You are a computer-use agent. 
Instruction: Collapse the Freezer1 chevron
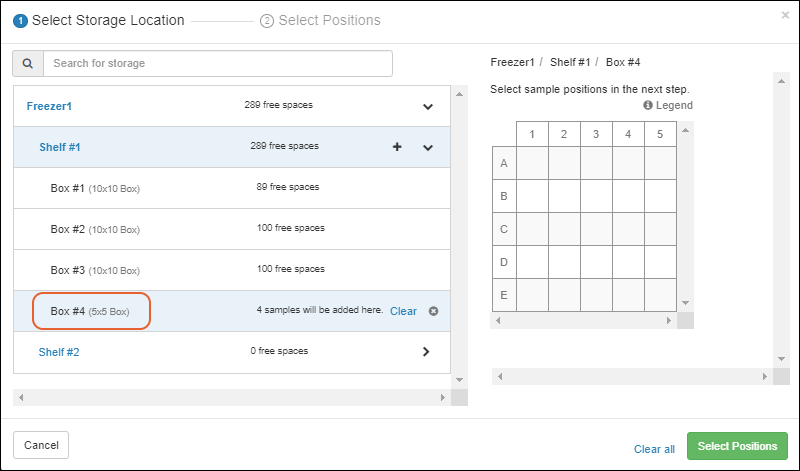428,106
